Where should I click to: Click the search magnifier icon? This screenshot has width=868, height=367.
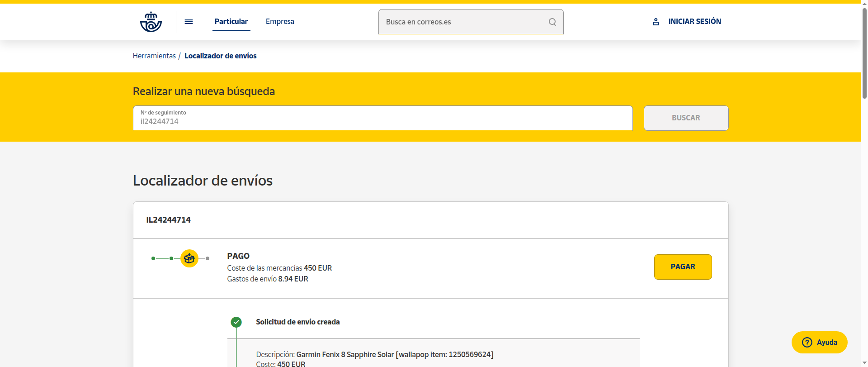(x=552, y=22)
